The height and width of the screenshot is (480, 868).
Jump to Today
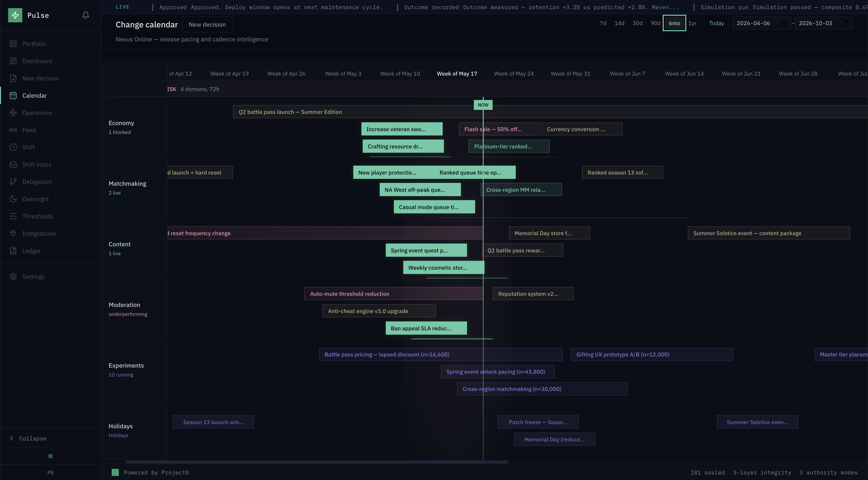(716, 23)
